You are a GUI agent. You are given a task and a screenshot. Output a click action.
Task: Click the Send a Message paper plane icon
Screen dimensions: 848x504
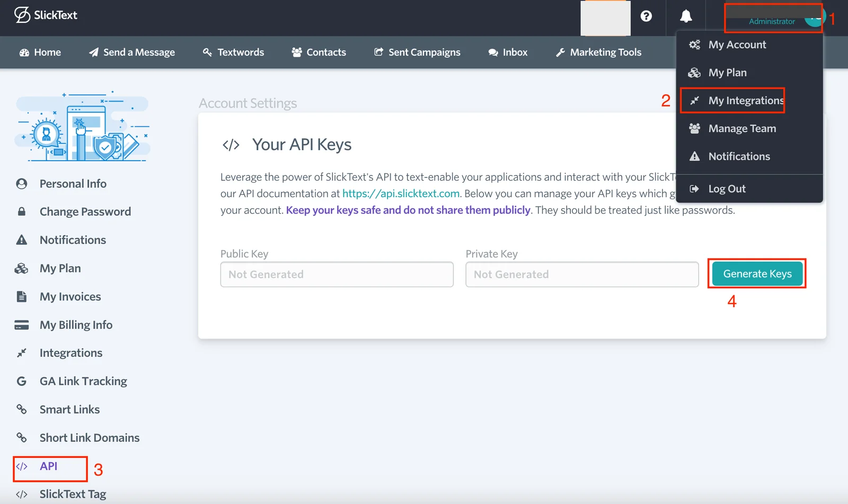click(x=94, y=52)
